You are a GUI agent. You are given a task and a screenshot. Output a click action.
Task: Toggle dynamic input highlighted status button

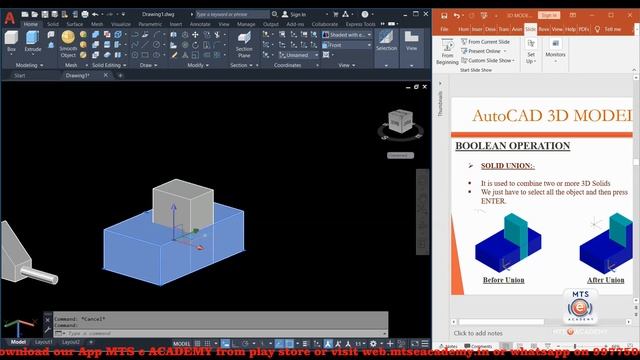click(225, 344)
